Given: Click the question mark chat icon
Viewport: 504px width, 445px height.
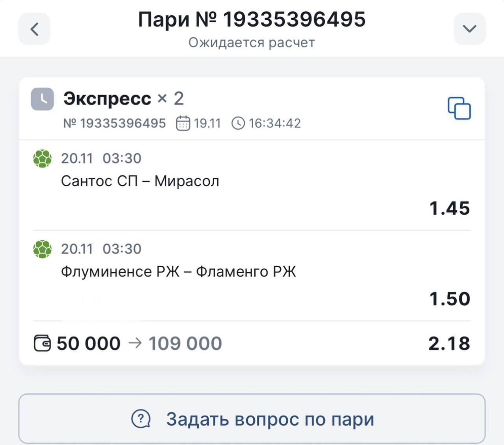Looking at the screenshot, I should point(141,419).
